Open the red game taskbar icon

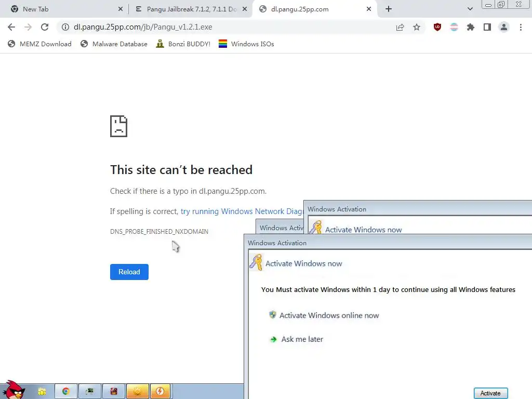click(114, 392)
